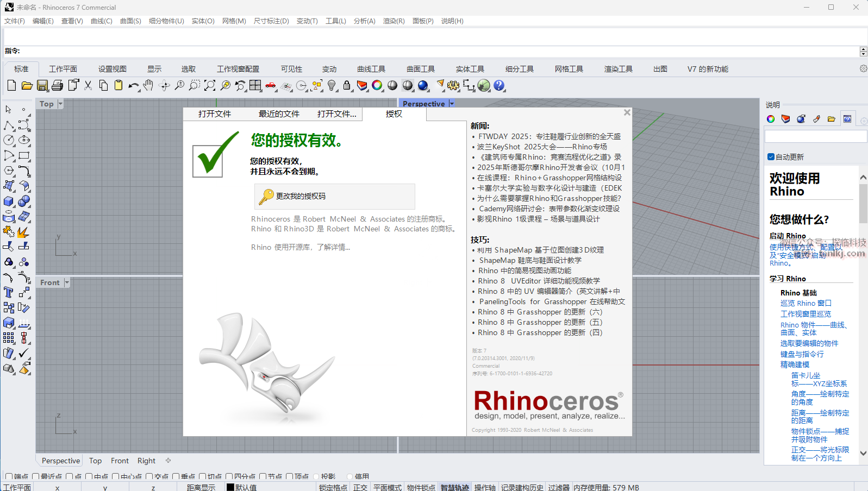868x491 pixels.
Task: Click the 默认值 black layer color swatch
Action: [x=230, y=487]
